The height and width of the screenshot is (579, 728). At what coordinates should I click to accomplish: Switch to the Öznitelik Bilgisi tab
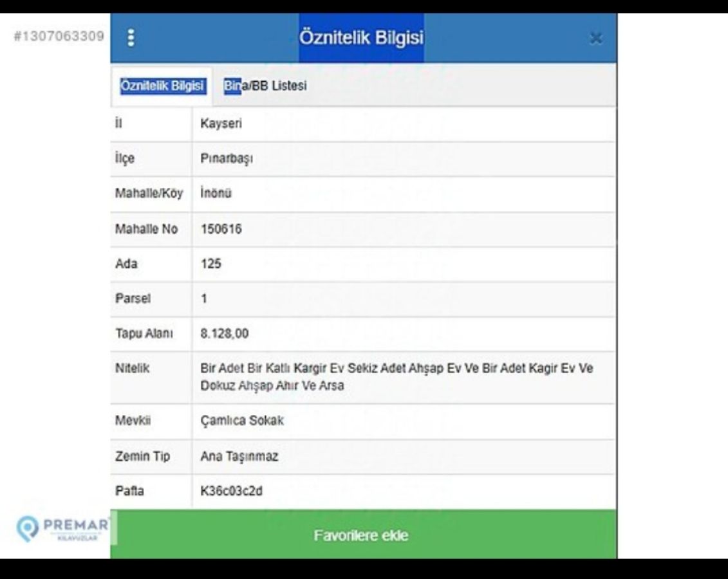[163, 86]
